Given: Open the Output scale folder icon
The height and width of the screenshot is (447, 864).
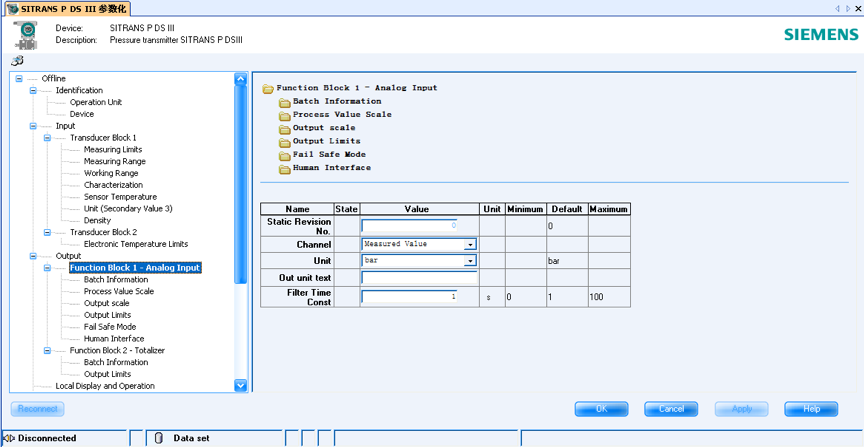Looking at the screenshot, I should pyautogui.click(x=284, y=129).
